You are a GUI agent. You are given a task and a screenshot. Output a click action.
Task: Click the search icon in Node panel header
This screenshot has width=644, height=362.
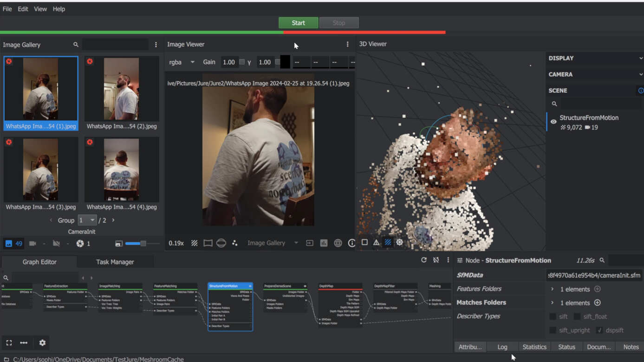pyautogui.click(x=602, y=260)
